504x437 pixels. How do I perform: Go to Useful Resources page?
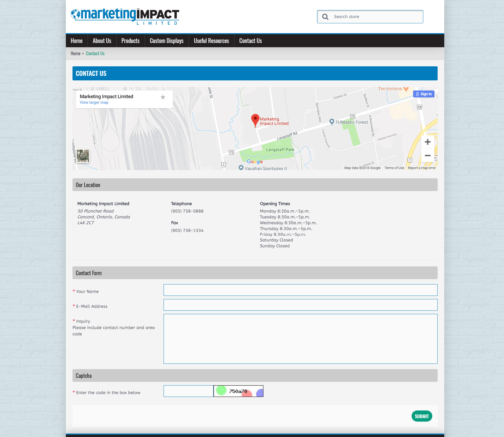(x=211, y=41)
